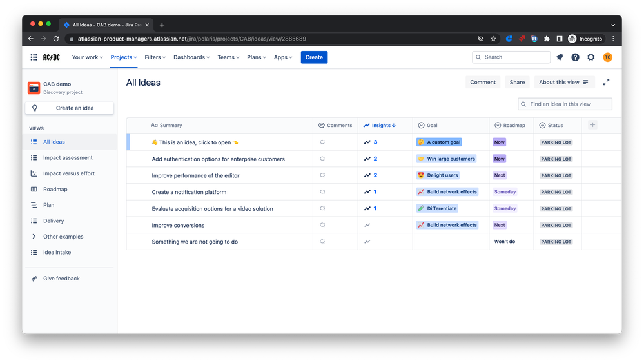Enter fullscreen with the expand arrows icon
The width and height of the screenshot is (644, 363).
pos(606,82)
